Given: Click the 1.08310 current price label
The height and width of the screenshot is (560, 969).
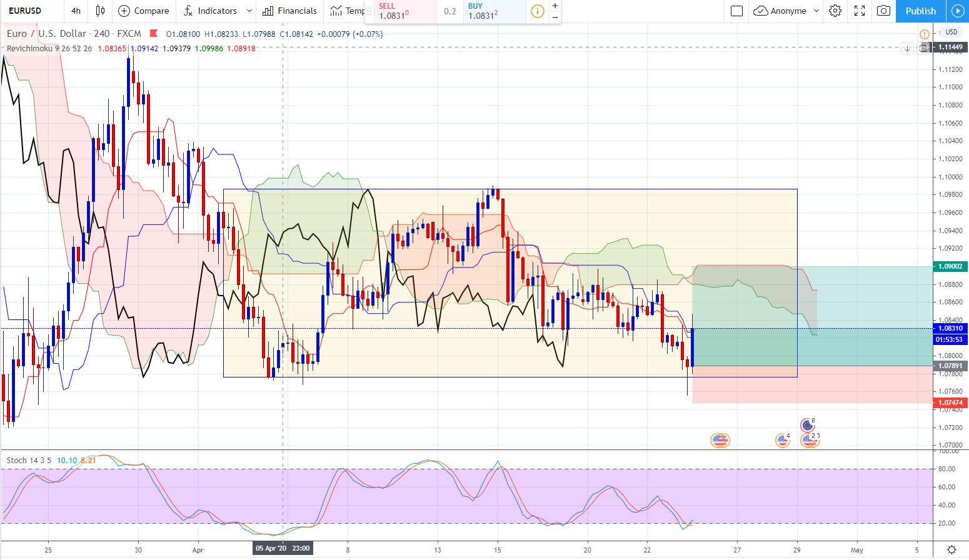Looking at the screenshot, I should coord(950,328).
